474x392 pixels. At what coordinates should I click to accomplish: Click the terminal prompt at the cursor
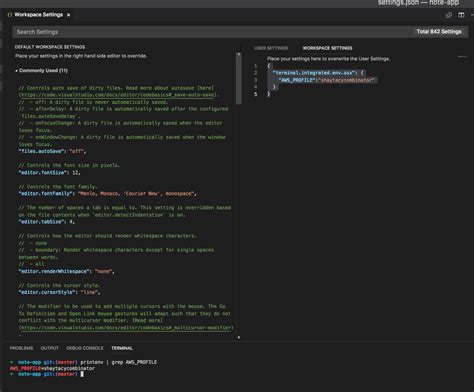82,374
